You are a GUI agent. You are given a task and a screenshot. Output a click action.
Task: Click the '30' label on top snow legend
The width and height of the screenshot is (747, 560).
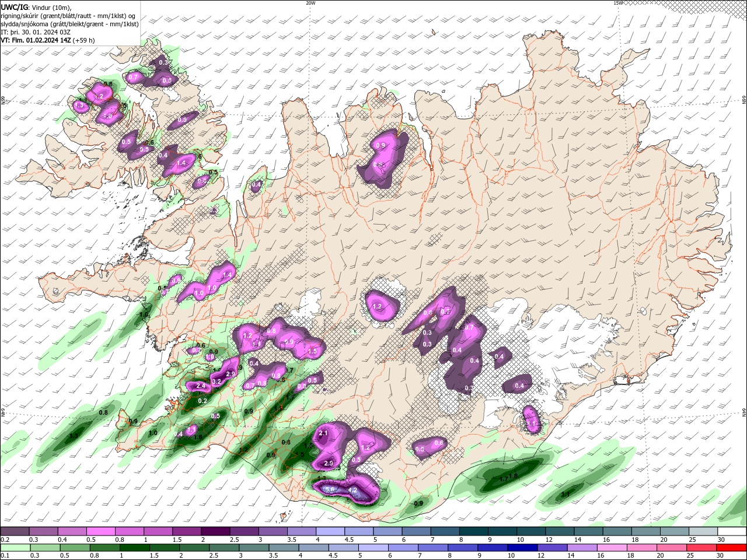click(x=721, y=539)
